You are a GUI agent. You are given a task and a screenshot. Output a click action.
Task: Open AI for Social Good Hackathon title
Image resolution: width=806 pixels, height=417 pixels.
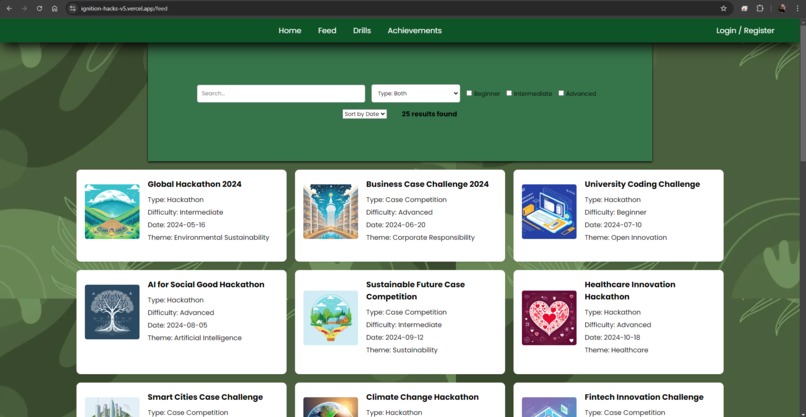[x=206, y=284]
